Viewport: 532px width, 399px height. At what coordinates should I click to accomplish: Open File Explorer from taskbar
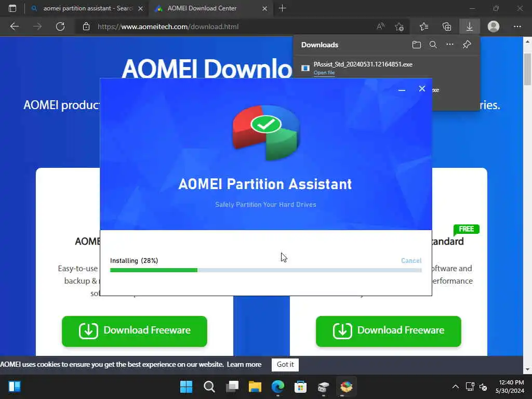255,387
